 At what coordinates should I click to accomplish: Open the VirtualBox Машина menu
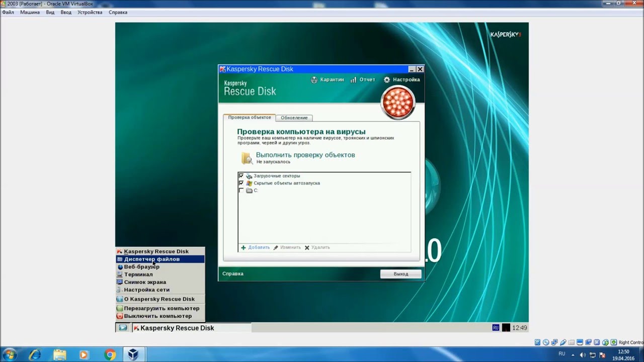[x=30, y=12]
